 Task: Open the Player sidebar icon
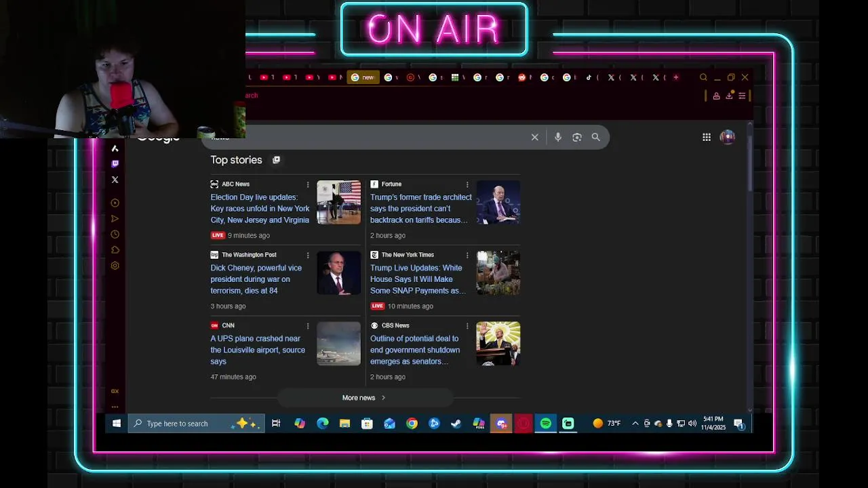115,203
